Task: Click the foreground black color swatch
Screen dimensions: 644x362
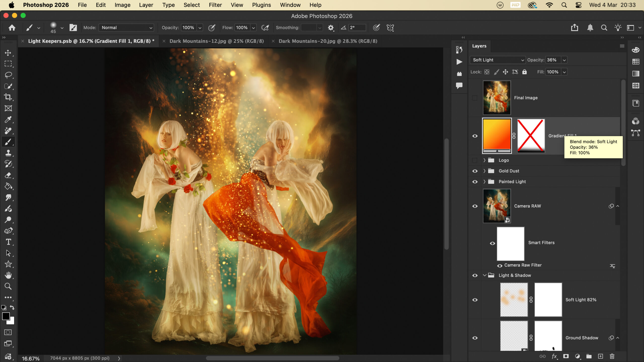Action: 6,316
